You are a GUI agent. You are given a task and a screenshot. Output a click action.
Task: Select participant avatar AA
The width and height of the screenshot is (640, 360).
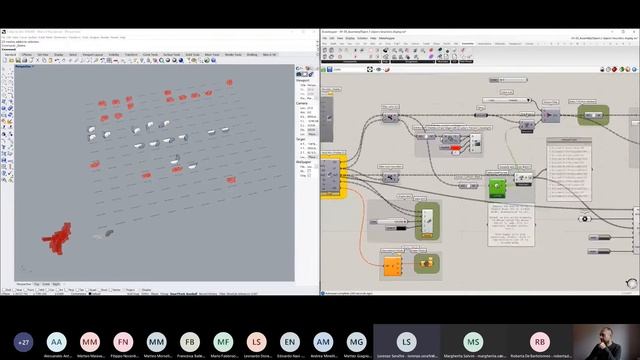click(56, 342)
